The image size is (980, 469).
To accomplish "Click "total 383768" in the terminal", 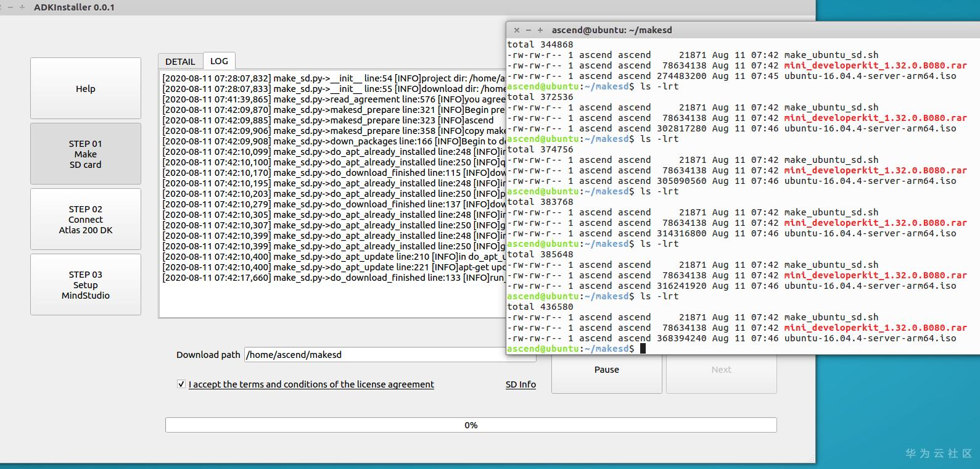I will tap(540, 202).
